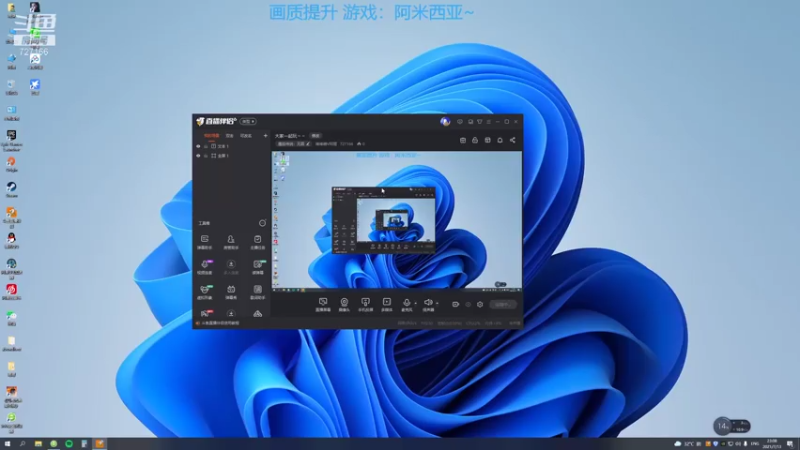Share the stream with the share icon
Viewport: 800px width, 450px height.
click(513, 140)
